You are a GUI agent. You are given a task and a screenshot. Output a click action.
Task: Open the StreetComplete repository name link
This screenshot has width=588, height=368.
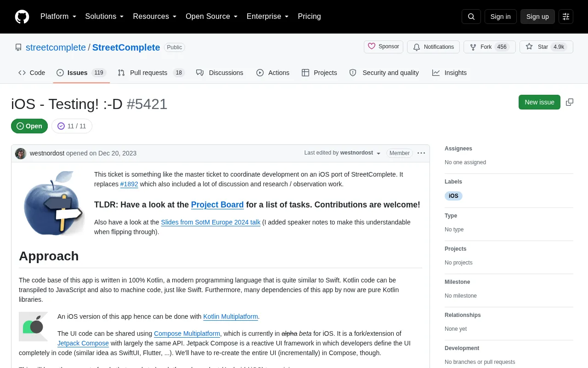click(126, 47)
